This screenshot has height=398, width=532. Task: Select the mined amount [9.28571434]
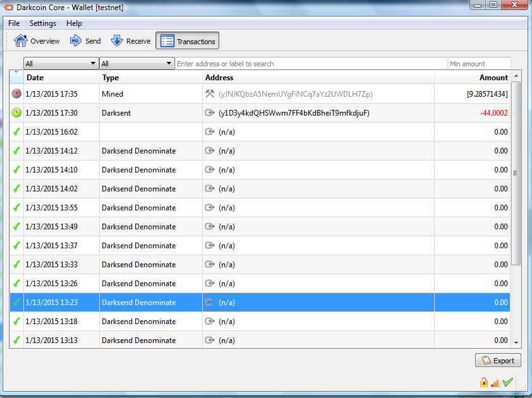(x=487, y=94)
